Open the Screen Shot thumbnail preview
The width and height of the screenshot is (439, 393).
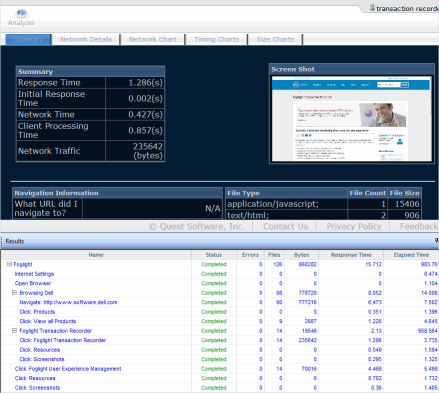point(351,119)
